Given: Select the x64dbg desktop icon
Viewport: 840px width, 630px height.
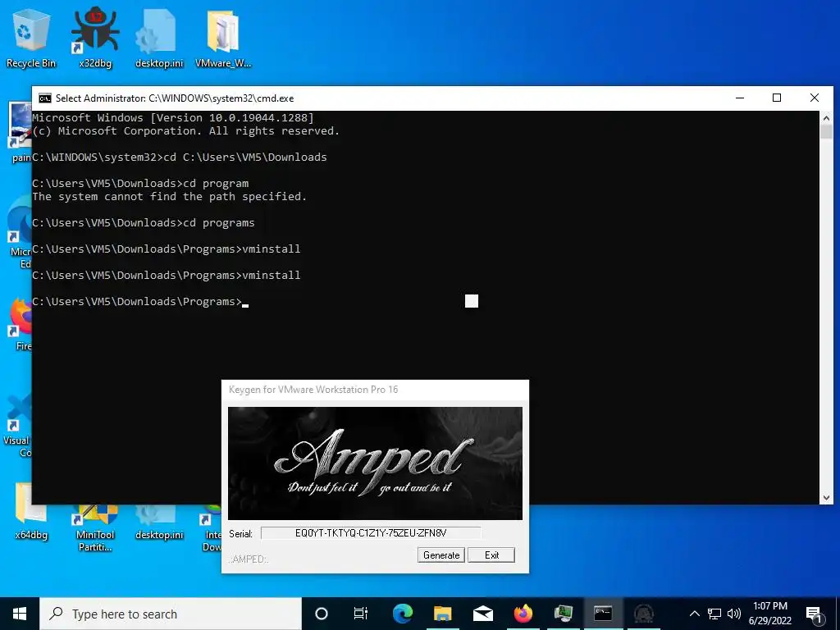Looking at the screenshot, I should pos(31,510).
